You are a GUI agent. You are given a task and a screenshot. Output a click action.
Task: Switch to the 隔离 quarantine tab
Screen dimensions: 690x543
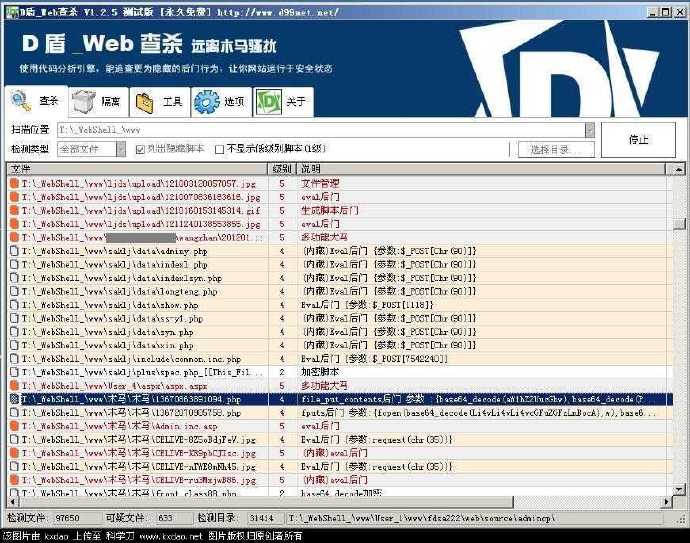[99, 102]
